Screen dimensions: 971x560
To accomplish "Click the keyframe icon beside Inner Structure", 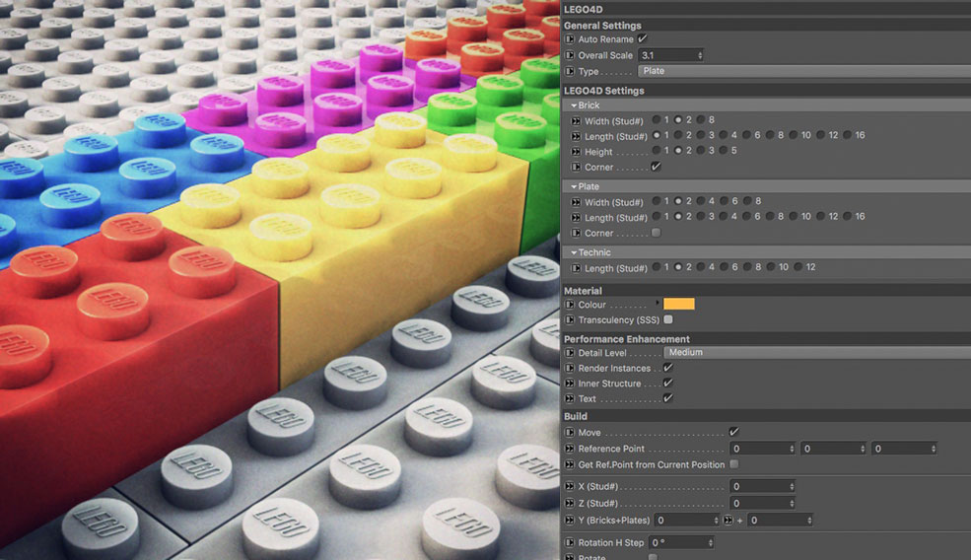I will coord(569,384).
